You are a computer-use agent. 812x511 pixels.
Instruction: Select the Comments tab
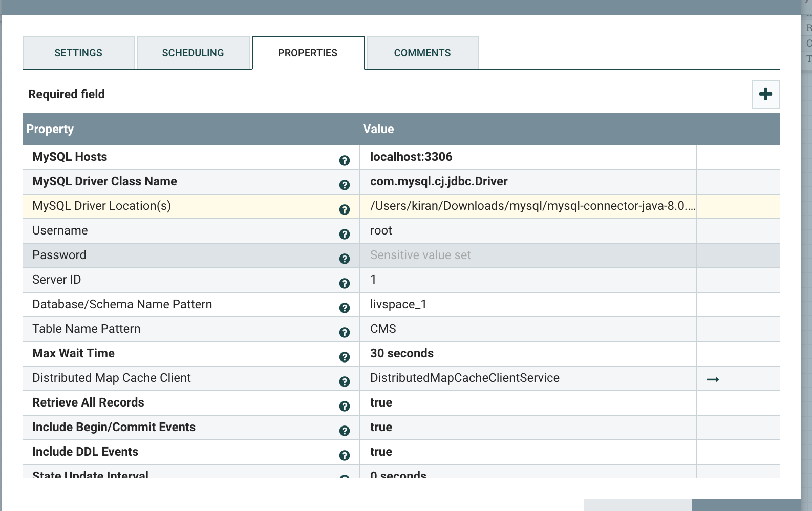point(422,53)
